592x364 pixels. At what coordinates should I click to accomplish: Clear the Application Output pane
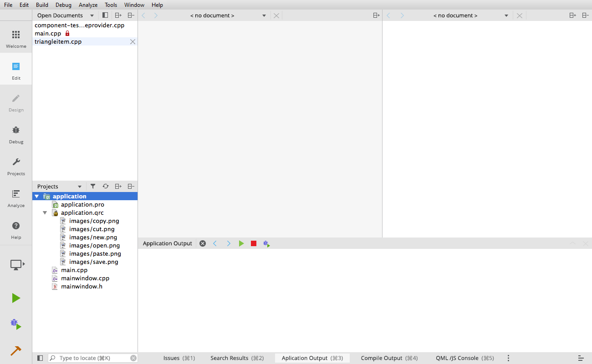click(203, 243)
